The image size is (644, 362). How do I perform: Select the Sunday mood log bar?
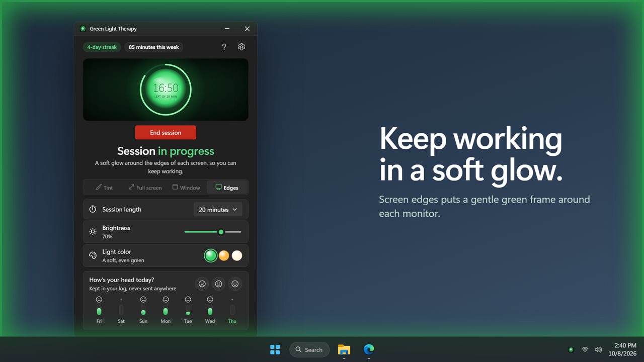143,310
